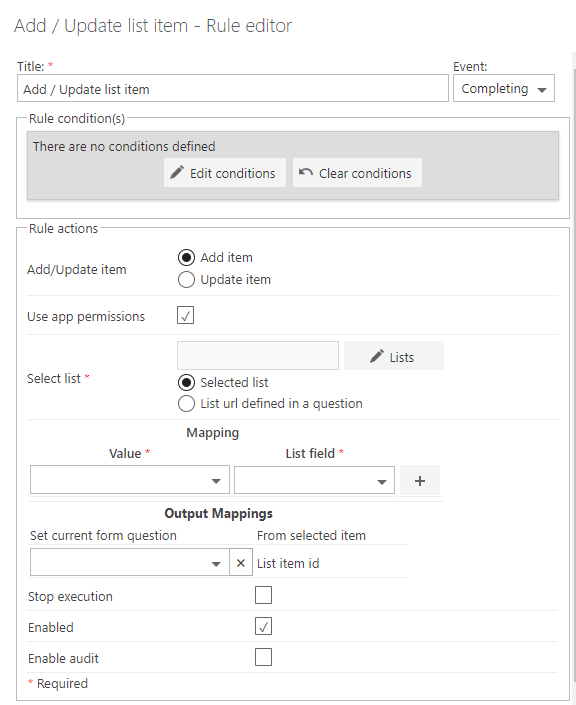Open the Event Completing dropdown
This screenshot has height=705, width=576.
pyautogui.click(x=504, y=89)
